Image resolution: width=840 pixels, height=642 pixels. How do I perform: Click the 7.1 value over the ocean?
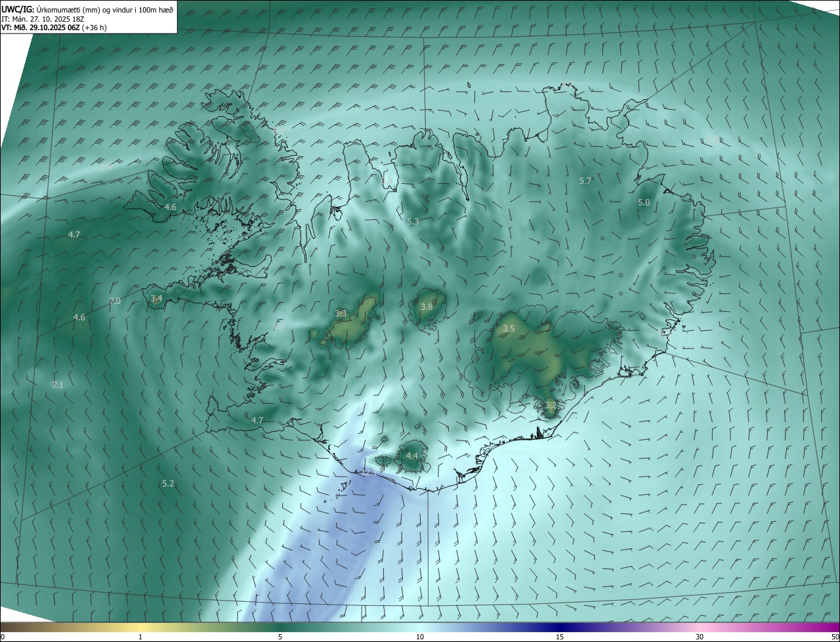tap(58, 385)
